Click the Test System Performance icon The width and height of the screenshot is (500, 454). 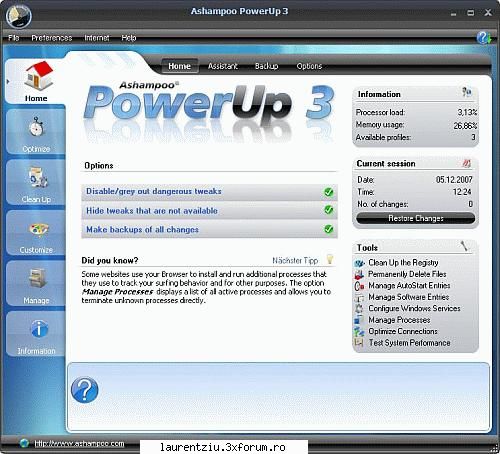(x=359, y=343)
